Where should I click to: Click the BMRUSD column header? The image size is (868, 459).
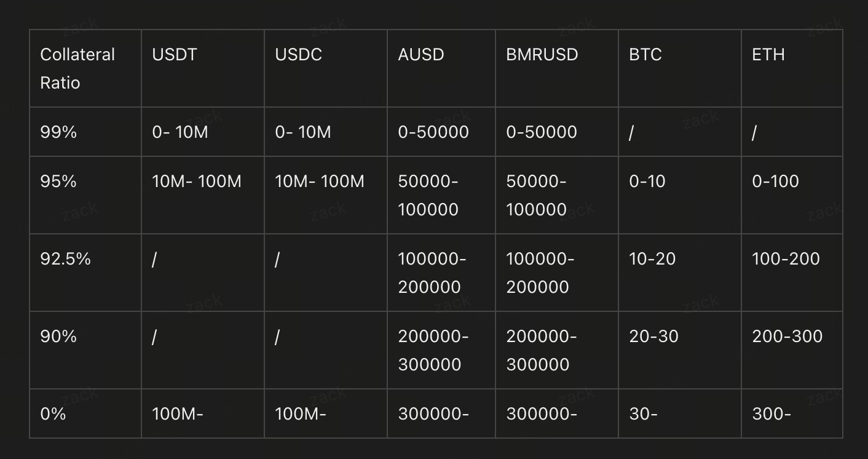(542, 55)
